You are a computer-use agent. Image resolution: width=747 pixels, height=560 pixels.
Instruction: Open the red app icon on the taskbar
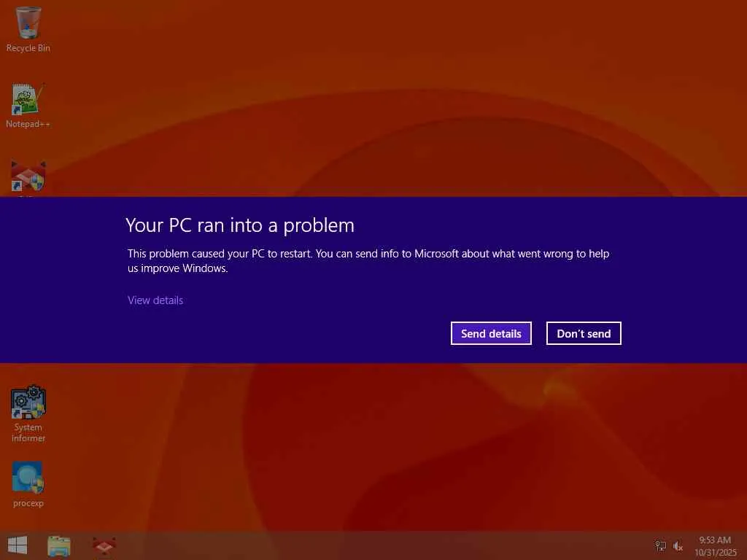click(x=104, y=545)
